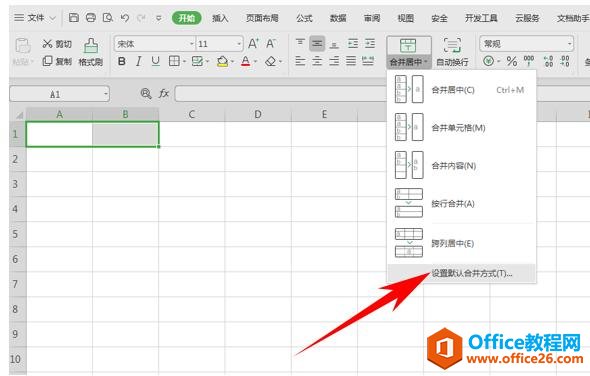Expand the 合并居中 dropdown arrow
The width and height of the screenshot is (590, 376).
(426, 61)
